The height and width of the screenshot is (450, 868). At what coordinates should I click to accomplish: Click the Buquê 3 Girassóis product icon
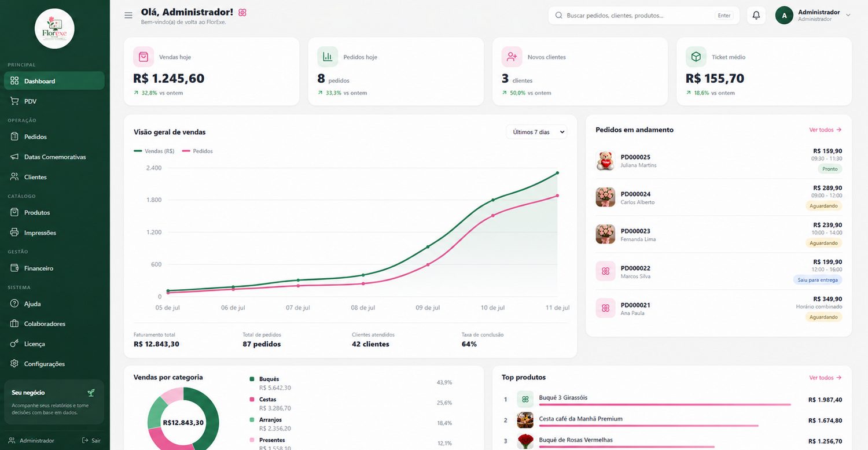click(x=525, y=399)
